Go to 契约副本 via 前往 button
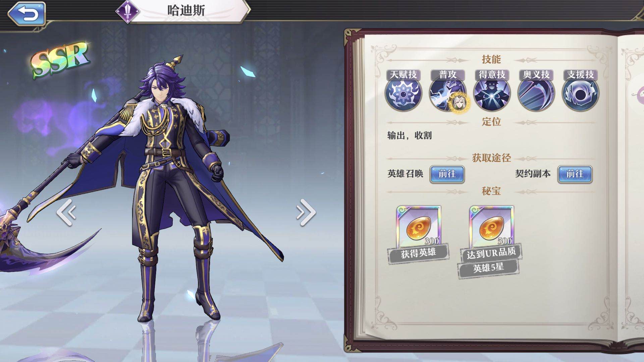This screenshot has width=644, height=362. coord(575,174)
